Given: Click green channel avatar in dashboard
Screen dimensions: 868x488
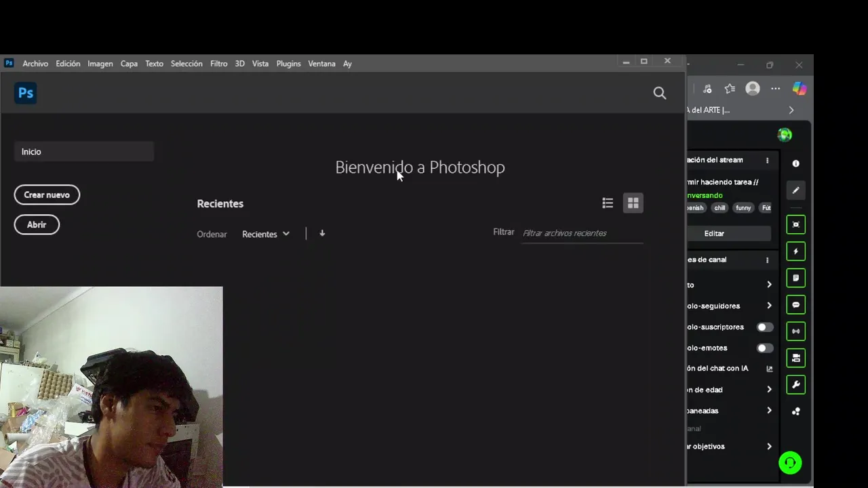Looking at the screenshot, I should (x=785, y=135).
